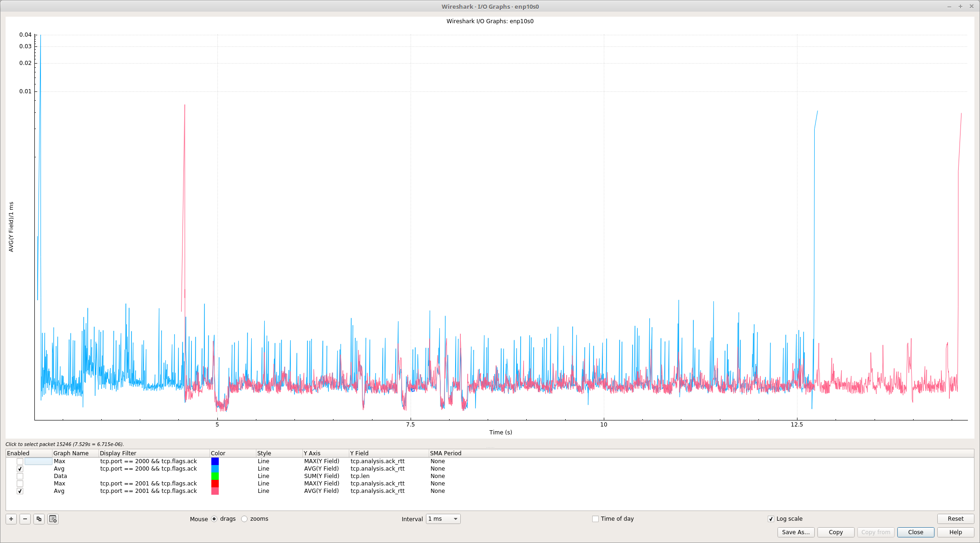Click the Display Filter column header
Screen dimensions: 980x543
click(118, 453)
